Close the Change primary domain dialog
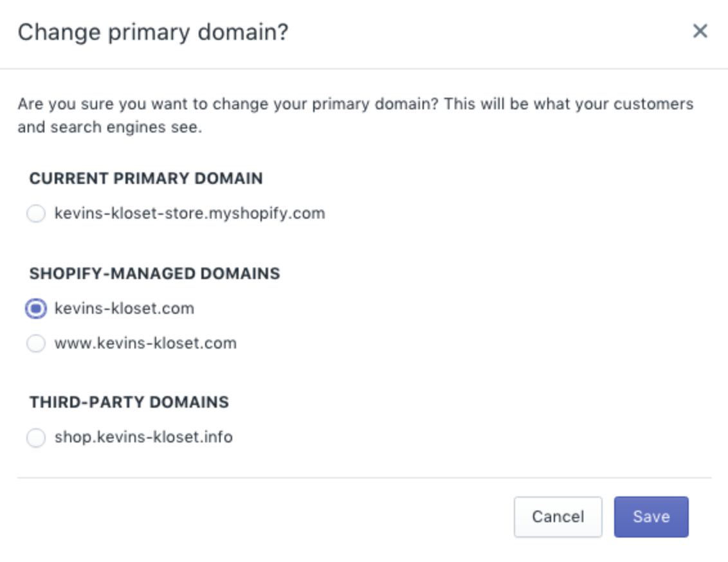 pyautogui.click(x=700, y=31)
